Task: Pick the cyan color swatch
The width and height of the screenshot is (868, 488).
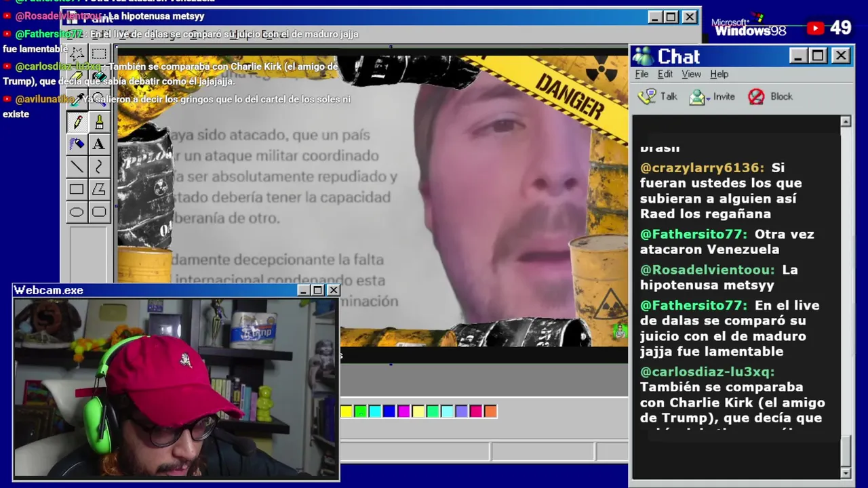Action: [x=375, y=411]
